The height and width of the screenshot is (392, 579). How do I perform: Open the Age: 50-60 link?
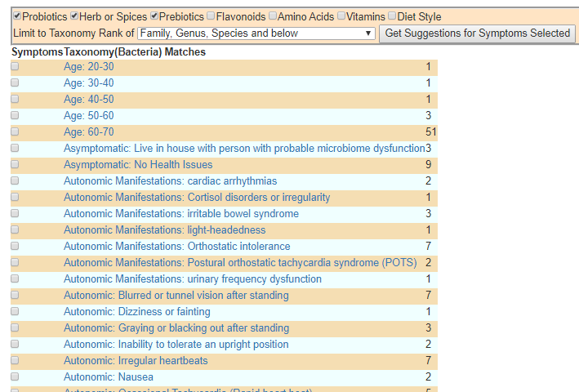click(x=89, y=116)
